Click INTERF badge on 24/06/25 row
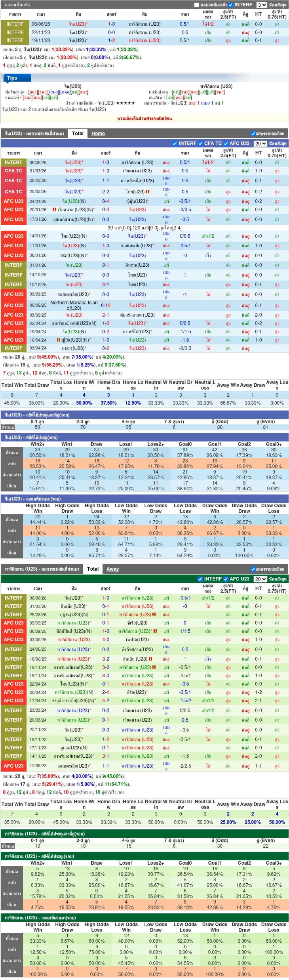Screen dimensions: 289x980 point(13,650)
